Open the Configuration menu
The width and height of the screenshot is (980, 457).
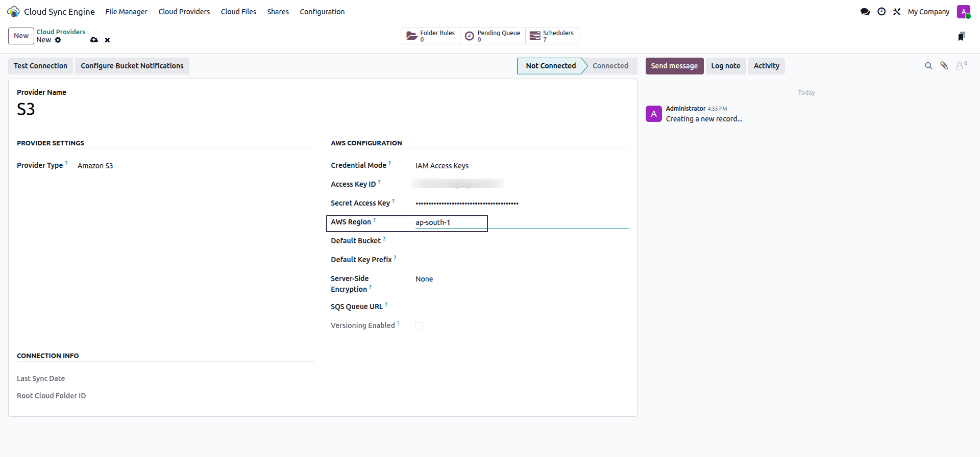pyautogui.click(x=322, y=12)
